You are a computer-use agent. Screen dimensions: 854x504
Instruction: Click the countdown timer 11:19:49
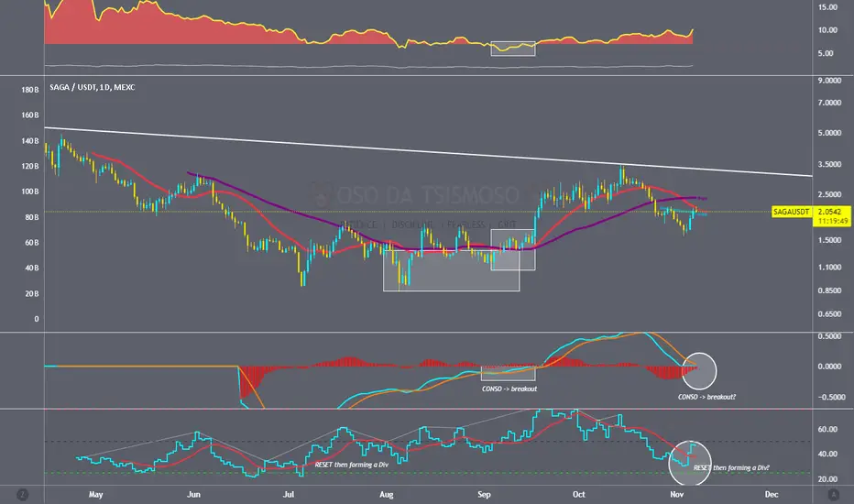click(833, 221)
